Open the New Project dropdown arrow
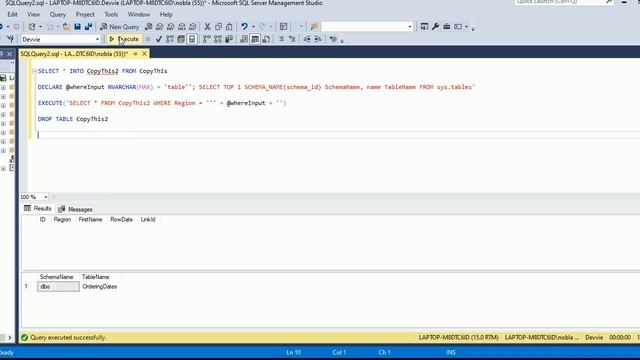 click(x=40, y=27)
